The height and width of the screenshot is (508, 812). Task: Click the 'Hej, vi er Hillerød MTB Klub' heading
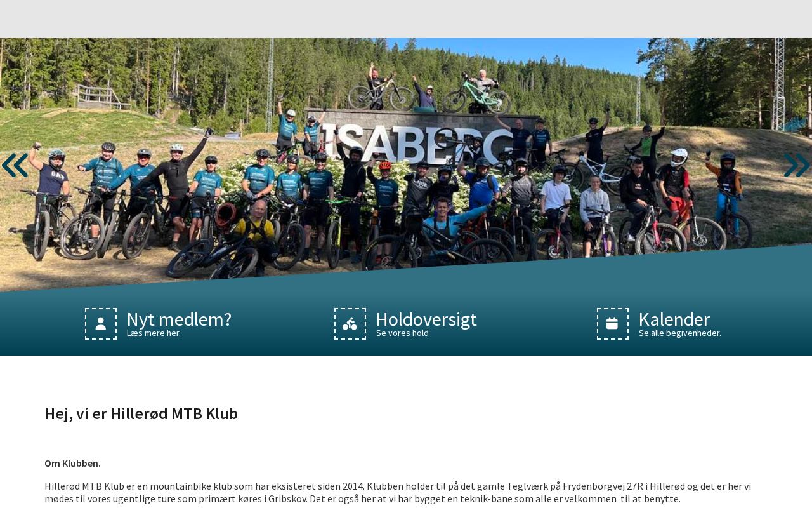(x=141, y=413)
